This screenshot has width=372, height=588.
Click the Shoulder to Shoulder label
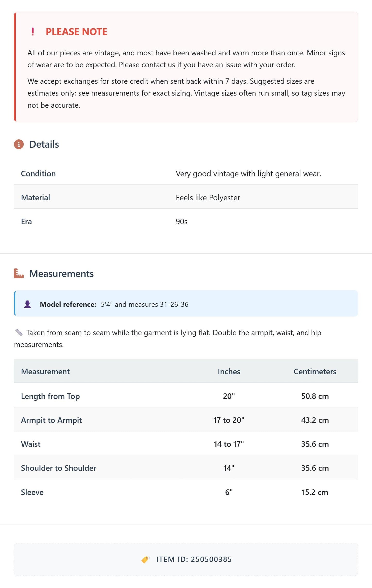tap(59, 468)
